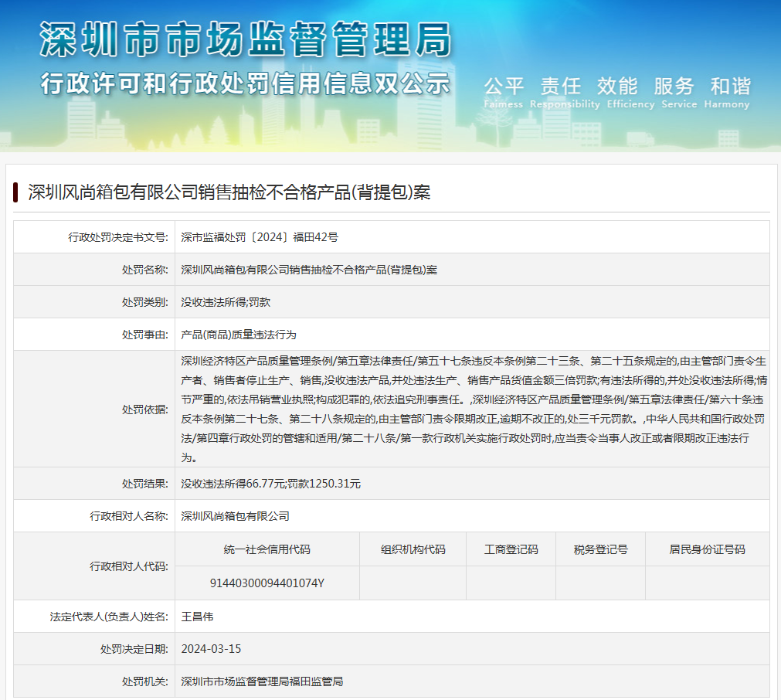Click the legal basis paragraph starting 深圳经济特区产品质量管理条例
Image resolution: width=781 pixels, height=700 pixels.
coord(474,409)
